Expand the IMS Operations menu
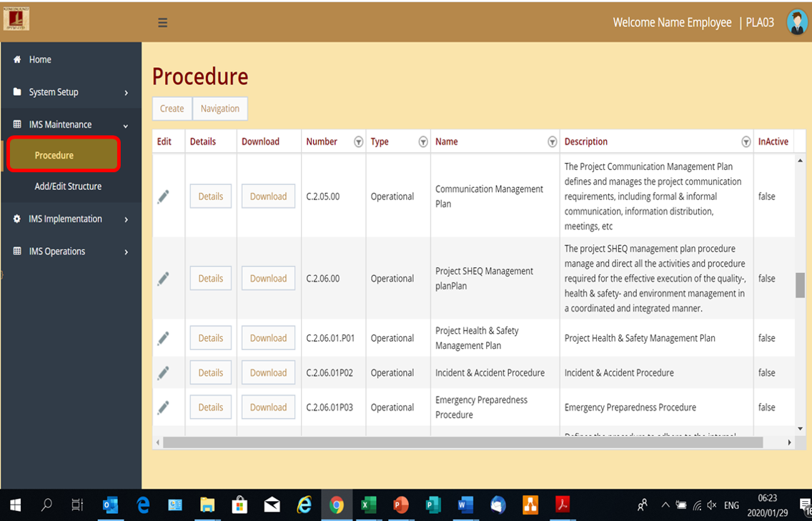 (127, 251)
